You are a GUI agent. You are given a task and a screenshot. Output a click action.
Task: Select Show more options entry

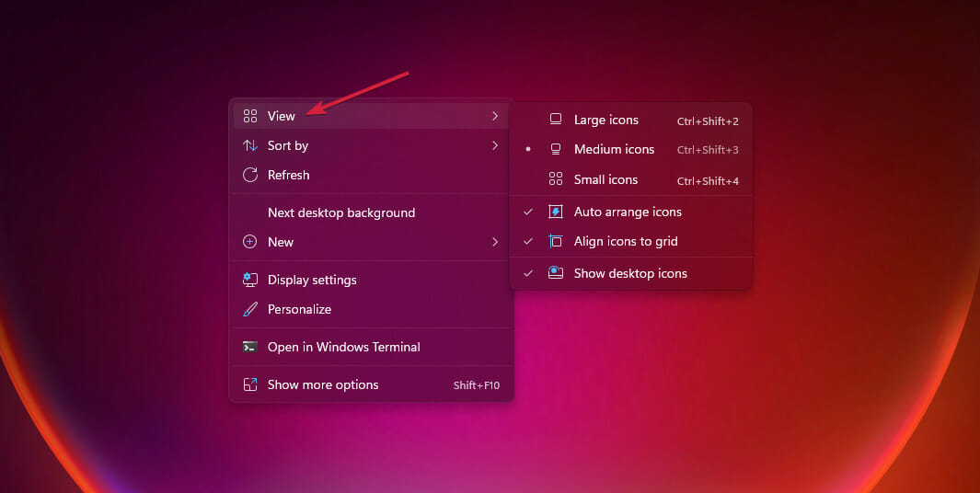click(372, 384)
